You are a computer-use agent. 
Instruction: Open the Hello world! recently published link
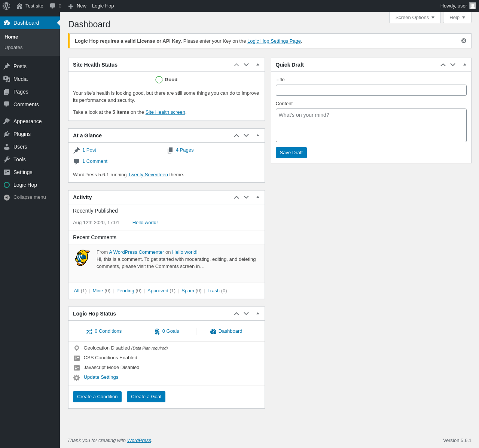point(145,223)
